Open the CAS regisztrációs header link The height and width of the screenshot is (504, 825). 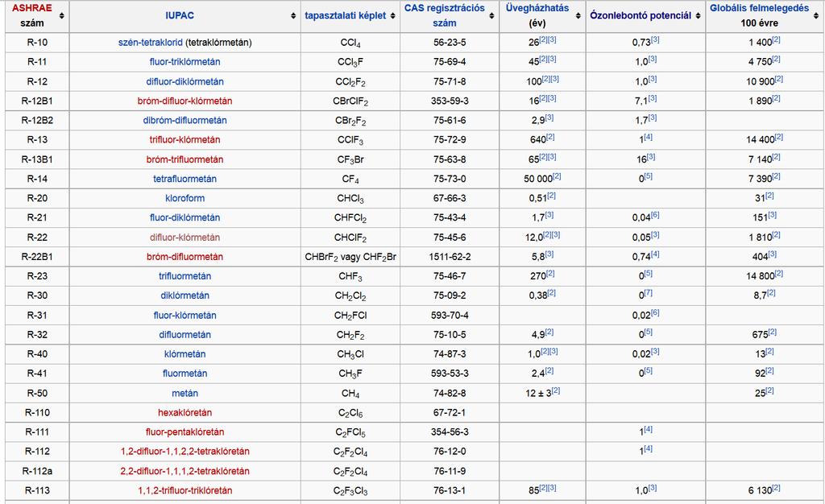tap(445, 8)
